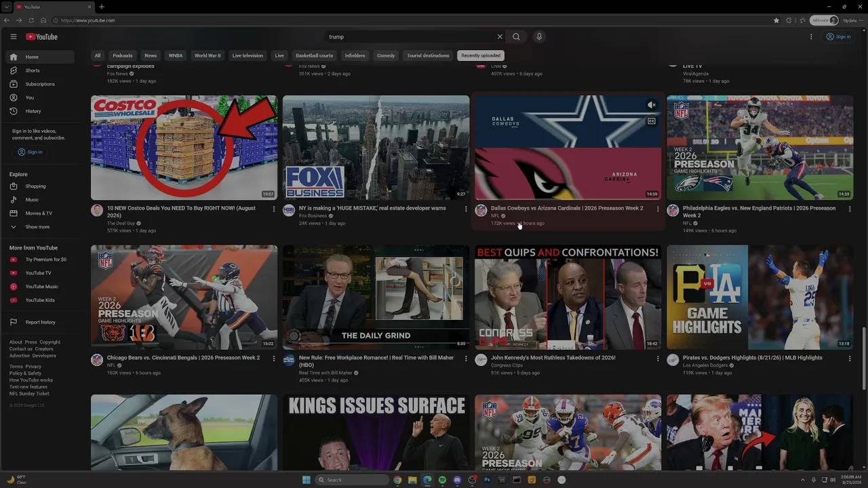Open options for Dallas Cowboys vs Cardinals video
868x488 pixels.
coord(658,209)
